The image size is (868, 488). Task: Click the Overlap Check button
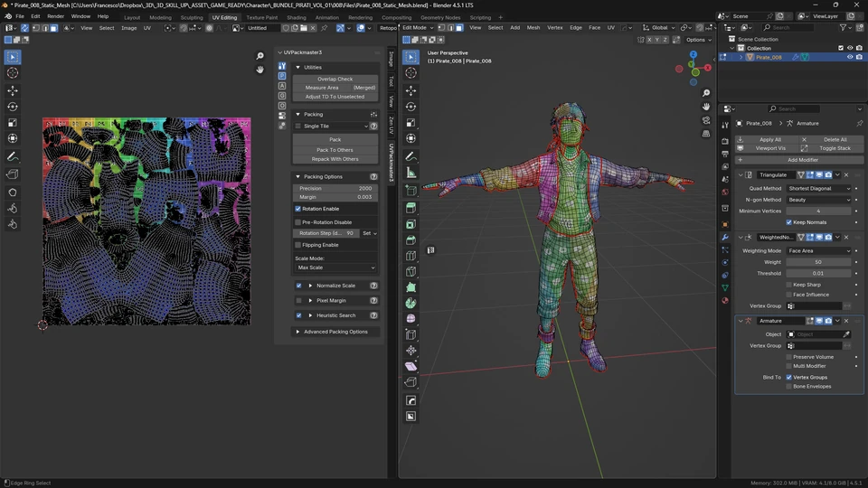[x=335, y=79]
